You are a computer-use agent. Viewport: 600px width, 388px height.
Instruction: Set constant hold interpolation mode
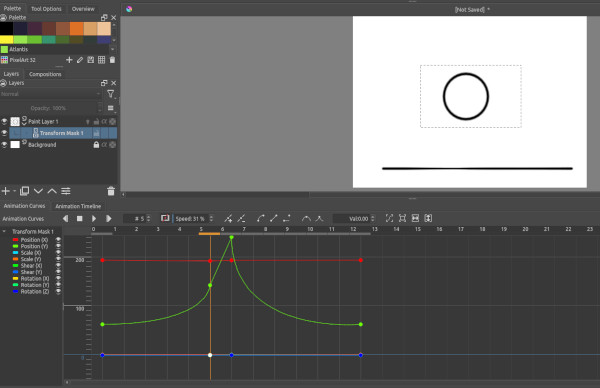coord(287,218)
